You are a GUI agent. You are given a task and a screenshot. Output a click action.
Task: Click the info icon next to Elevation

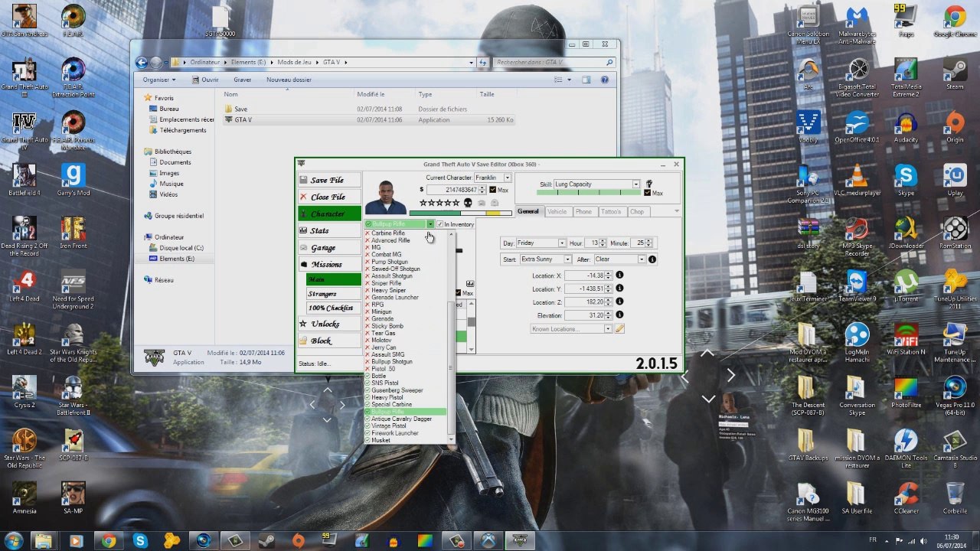619,315
